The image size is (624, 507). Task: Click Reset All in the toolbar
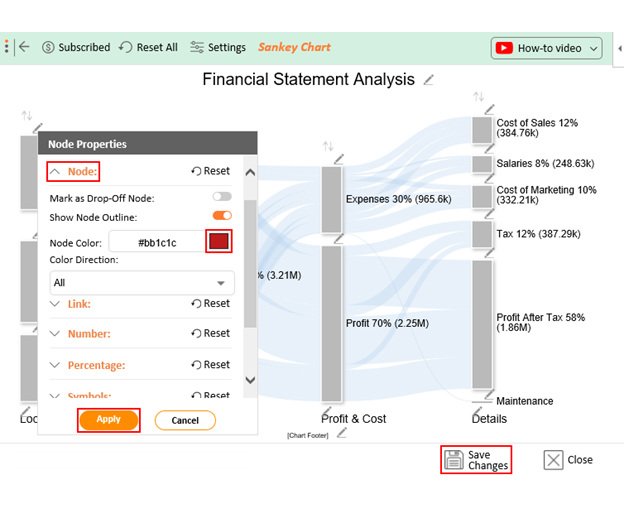click(x=148, y=47)
